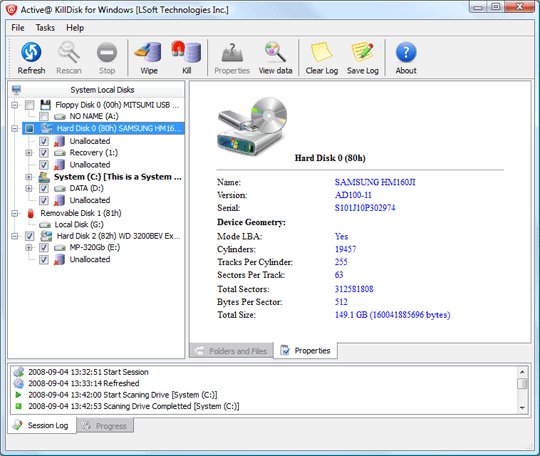Select the Wipe tool icon
This screenshot has height=456, width=540.
click(x=149, y=52)
